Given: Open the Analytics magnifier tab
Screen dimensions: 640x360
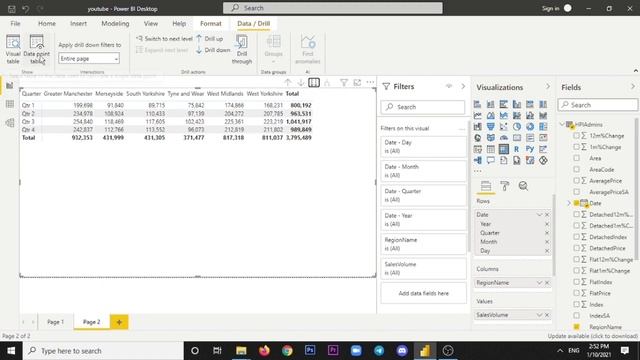Looking at the screenshot, I should point(523,186).
